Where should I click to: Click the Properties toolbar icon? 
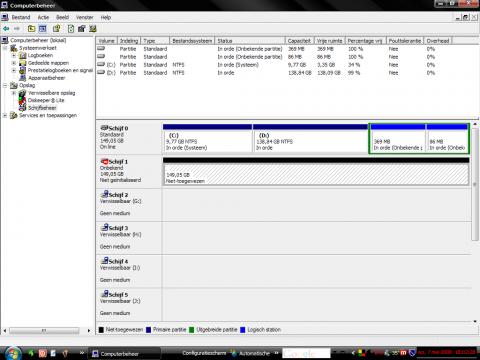[x=57, y=29]
